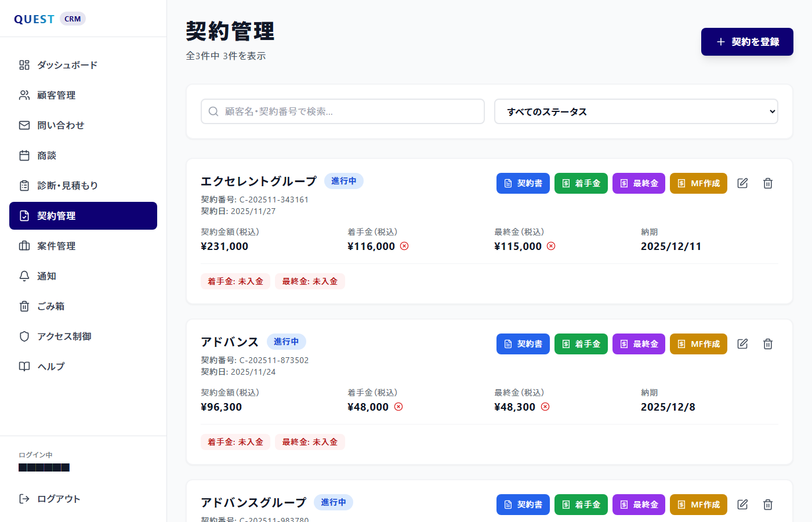Navigate to 案件管理 in sidebar
The height and width of the screenshot is (522, 812).
click(x=56, y=246)
